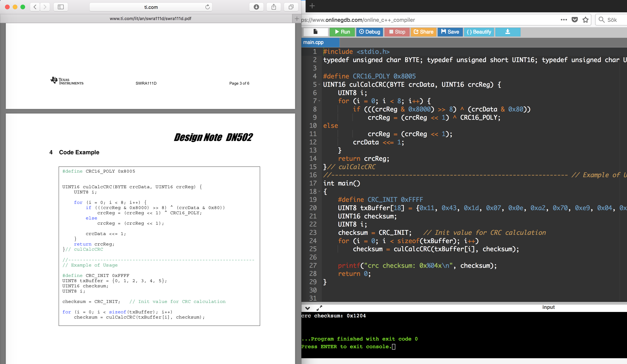Format code with the Beautify button

click(x=479, y=32)
